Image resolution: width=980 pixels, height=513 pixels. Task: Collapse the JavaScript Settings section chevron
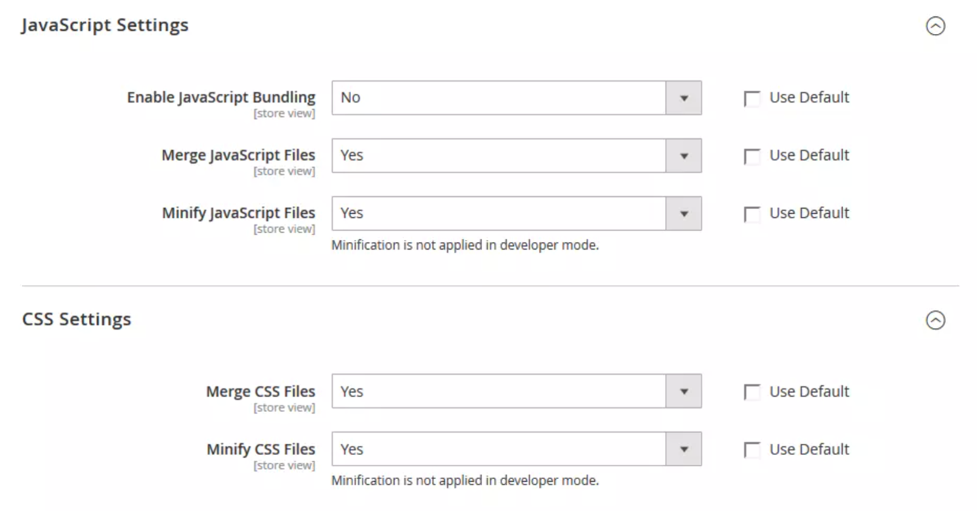936,26
